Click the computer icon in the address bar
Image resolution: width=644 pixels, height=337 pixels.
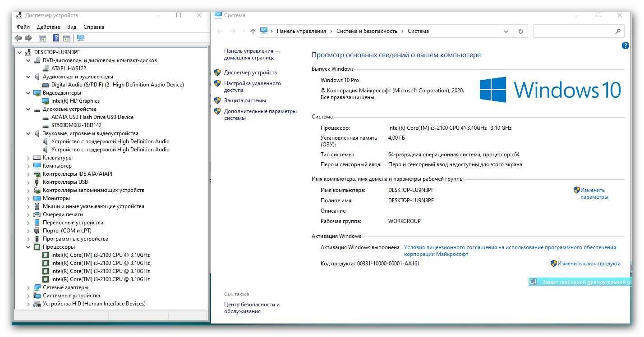[264, 31]
